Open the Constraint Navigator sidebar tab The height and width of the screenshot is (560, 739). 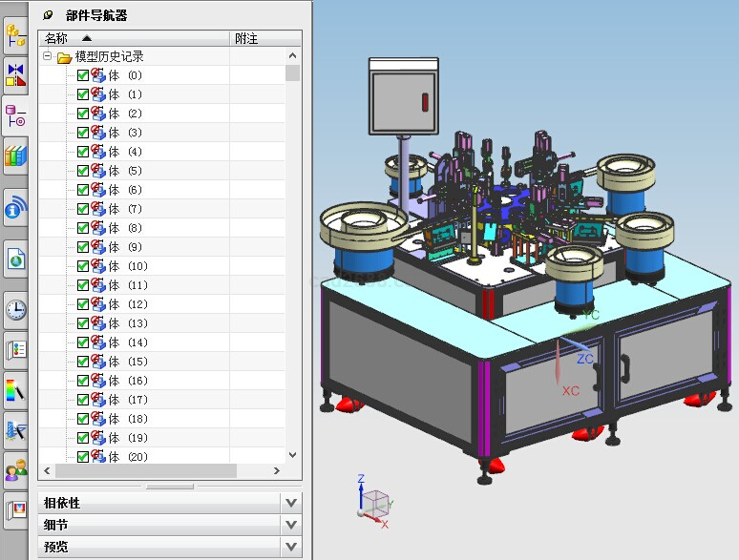[x=15, y=74]
